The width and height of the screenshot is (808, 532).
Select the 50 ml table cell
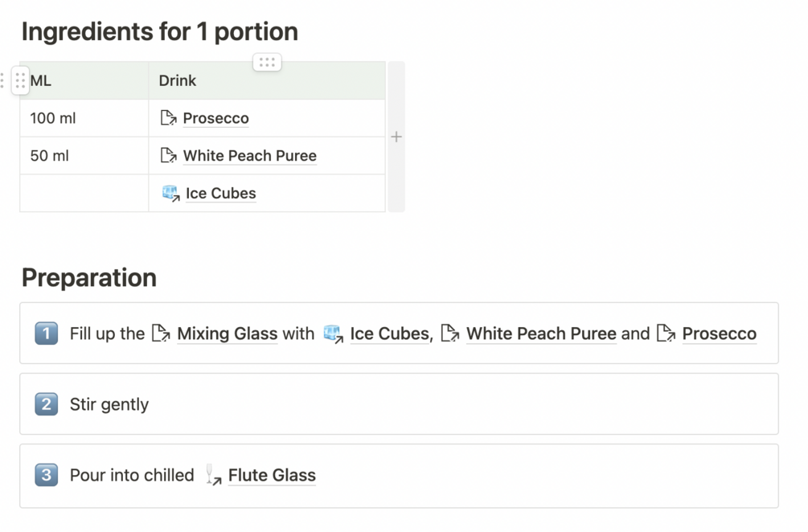tap(84, 156)
